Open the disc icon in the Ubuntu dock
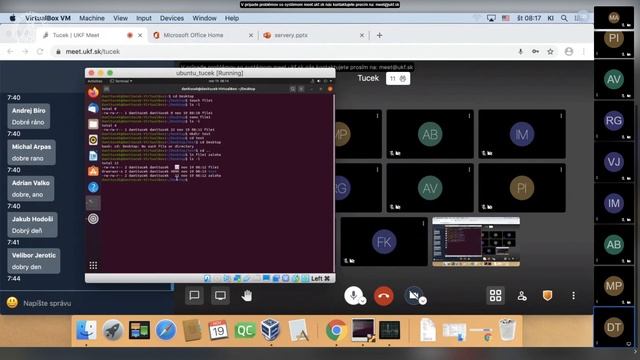640x360 pixels. coord(93,219)
